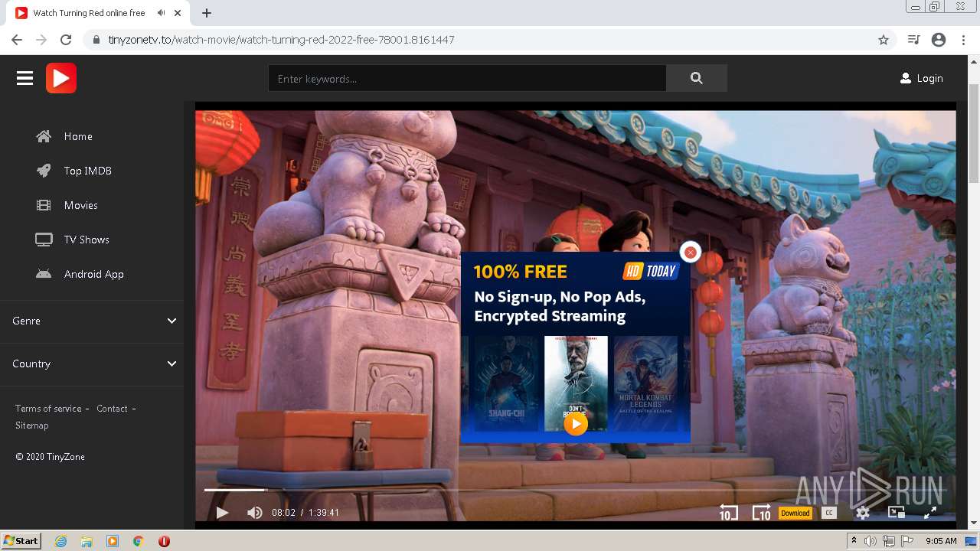Go back in browser
Screen dimensions: 980x551
(17, 40)
